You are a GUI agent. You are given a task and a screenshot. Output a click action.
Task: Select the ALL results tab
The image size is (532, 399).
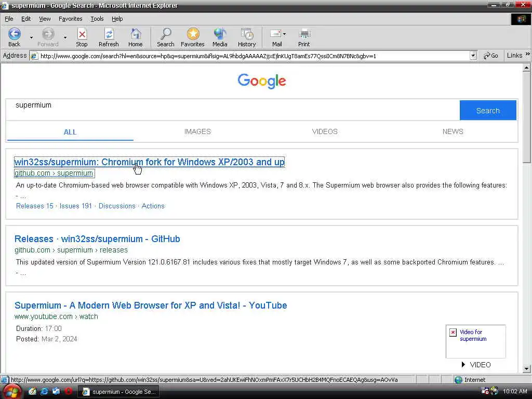pos(70,132)
